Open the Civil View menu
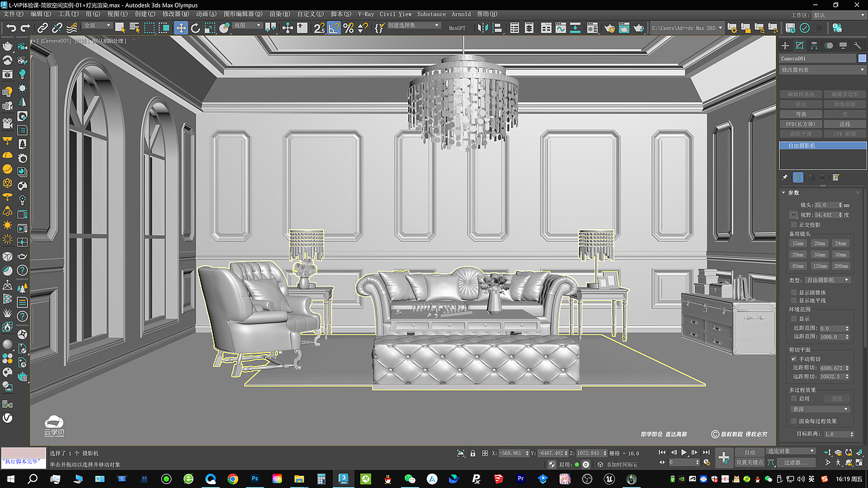This screenshot has height=488, width=868. pyautogui.click(x=395, y=14)
